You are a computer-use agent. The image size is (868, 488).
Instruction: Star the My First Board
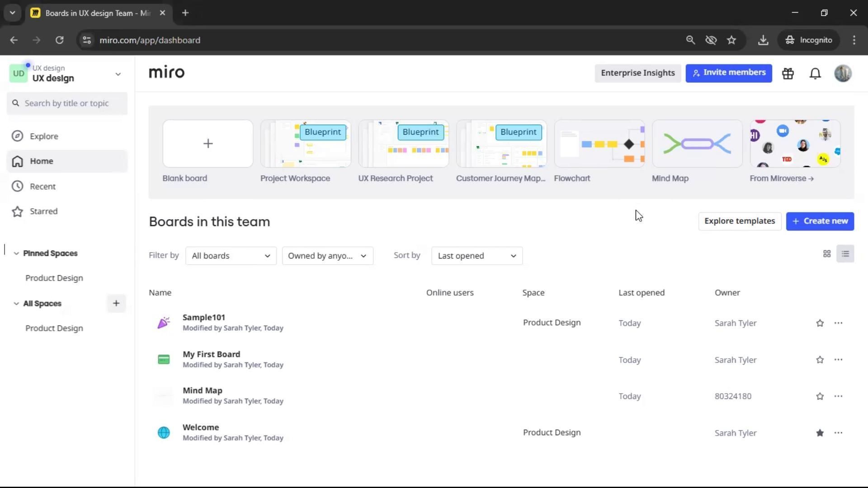pyautogui.click(x=820, y=360)
